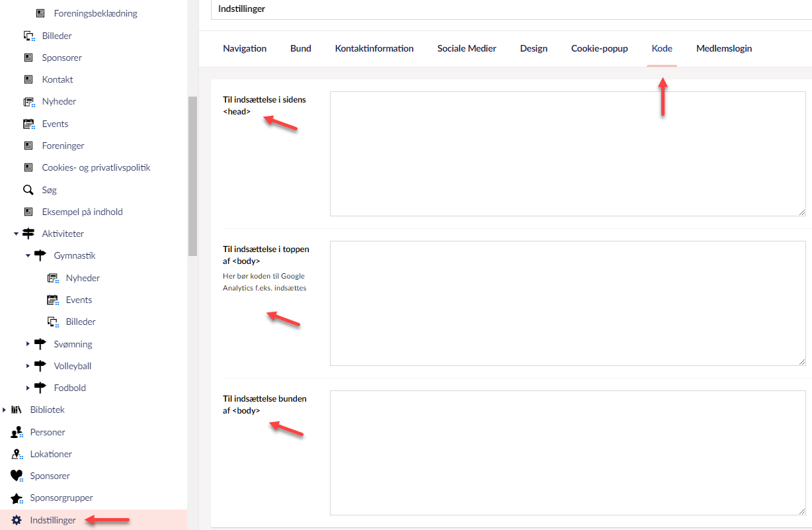Click the heart icon for Sponsorer
The height and width of the screenshot is (530, 812).
tap(17, 476)
